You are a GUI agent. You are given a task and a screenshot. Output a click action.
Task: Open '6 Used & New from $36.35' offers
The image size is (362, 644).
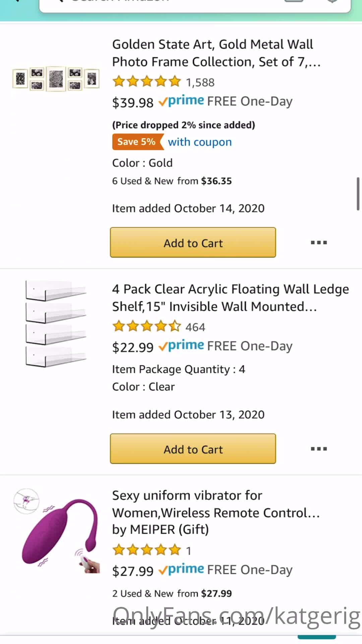(x=172, y=181)
